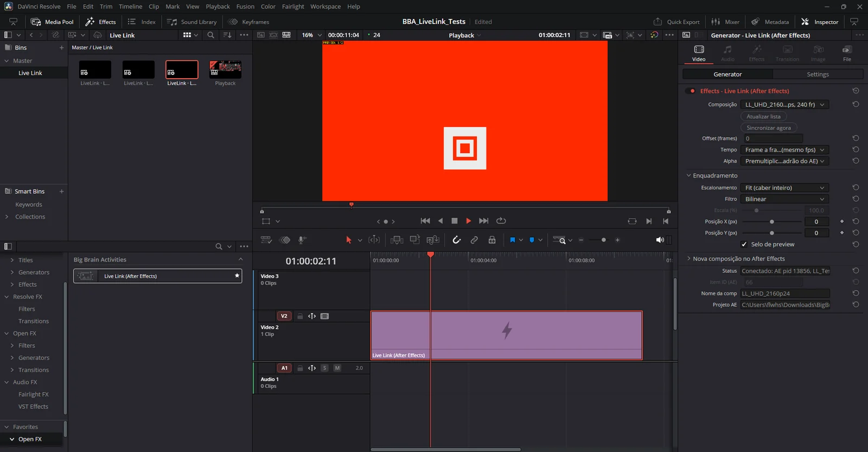Adjust the Posição X slider handle
Screen dimensions: 868x452
[771, 221]
